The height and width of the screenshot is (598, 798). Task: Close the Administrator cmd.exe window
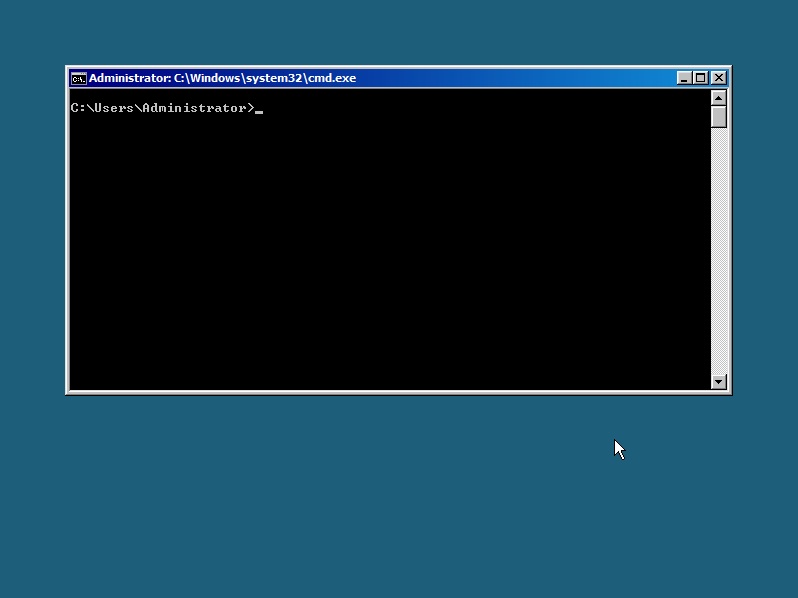tap(719, 78)
